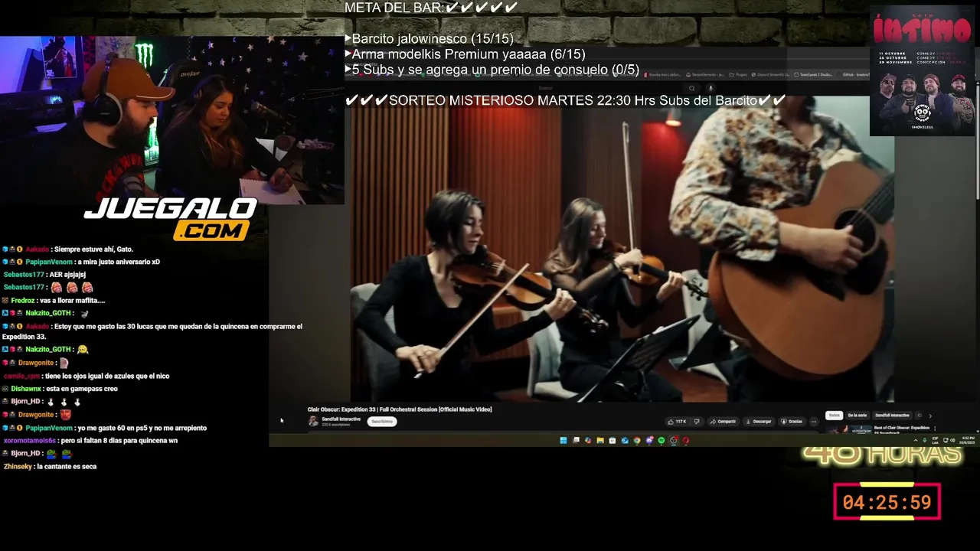This screenshot has height=551, width=980.
Task: Click the YouTube search magnifier button
Action: pyautogui.click(x=692, y=88)
